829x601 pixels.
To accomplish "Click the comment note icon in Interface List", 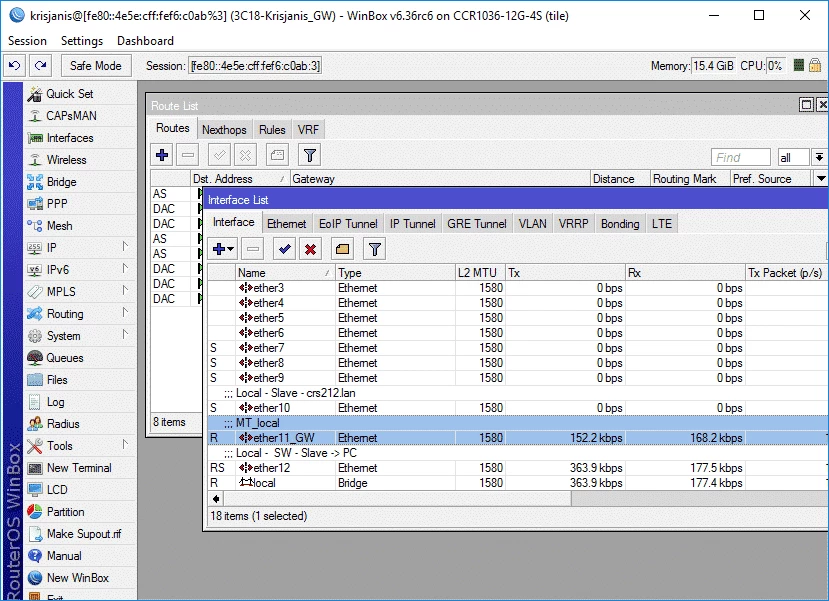I will 342,249.
